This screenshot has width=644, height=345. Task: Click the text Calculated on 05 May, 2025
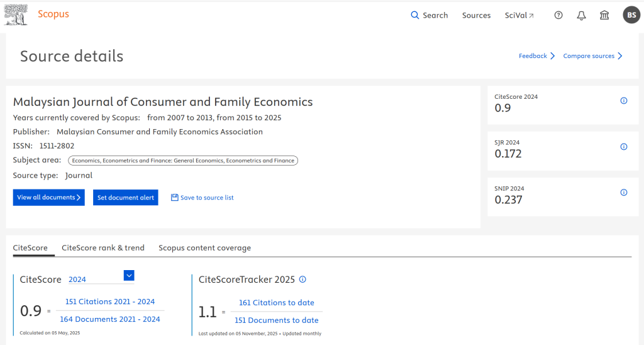(50, 333)
